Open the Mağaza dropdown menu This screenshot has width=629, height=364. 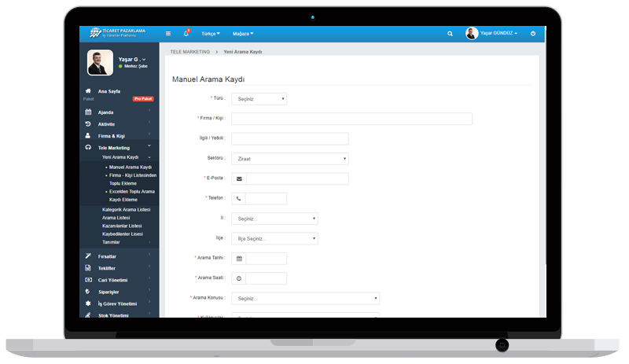pyautogui.click(x=243, y=34)
